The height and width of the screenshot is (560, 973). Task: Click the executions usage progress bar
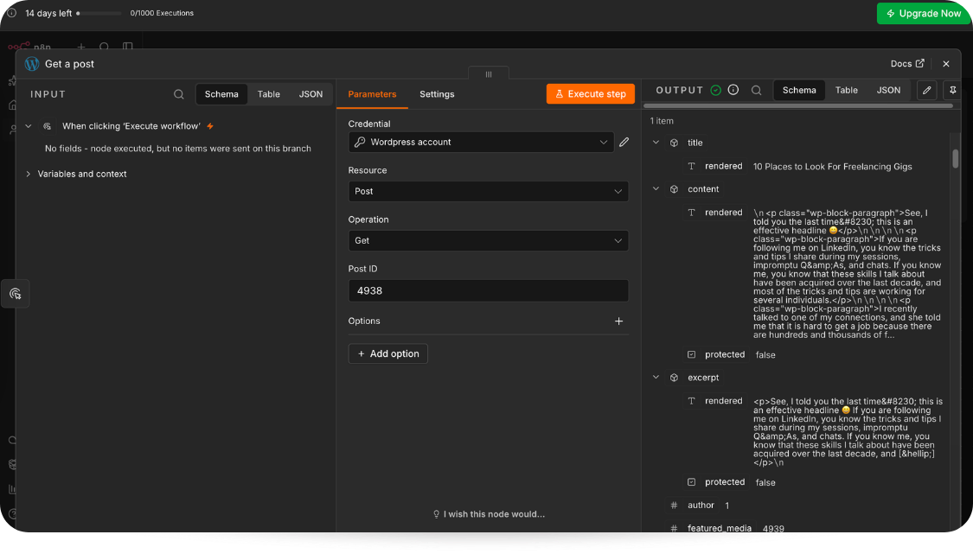(100, 13)
